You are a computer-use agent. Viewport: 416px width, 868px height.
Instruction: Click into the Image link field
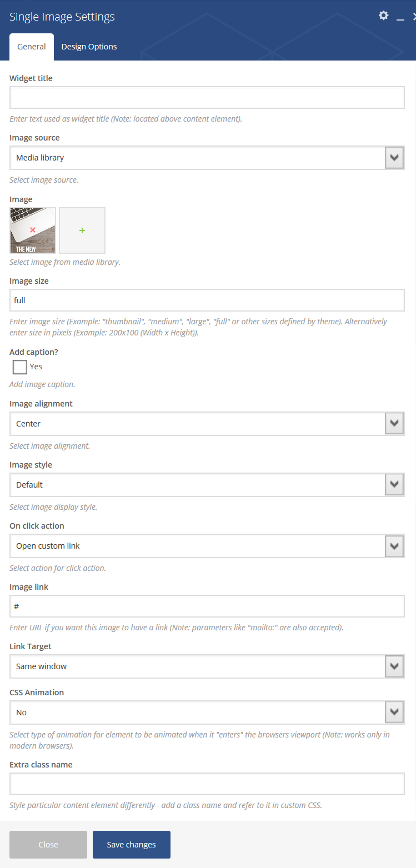[207, 606]
